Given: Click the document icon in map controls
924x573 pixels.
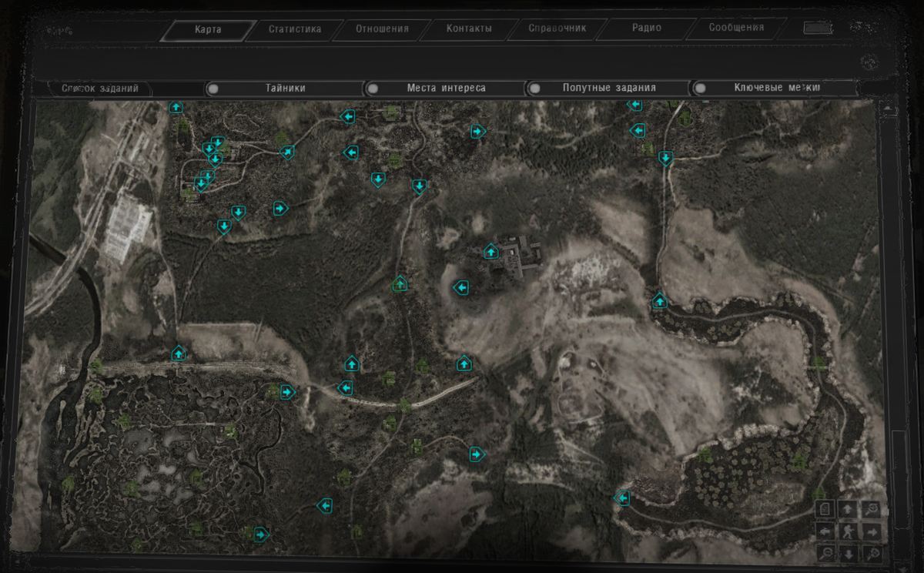Looking at the screenshot, I should [x=825, y=509].
